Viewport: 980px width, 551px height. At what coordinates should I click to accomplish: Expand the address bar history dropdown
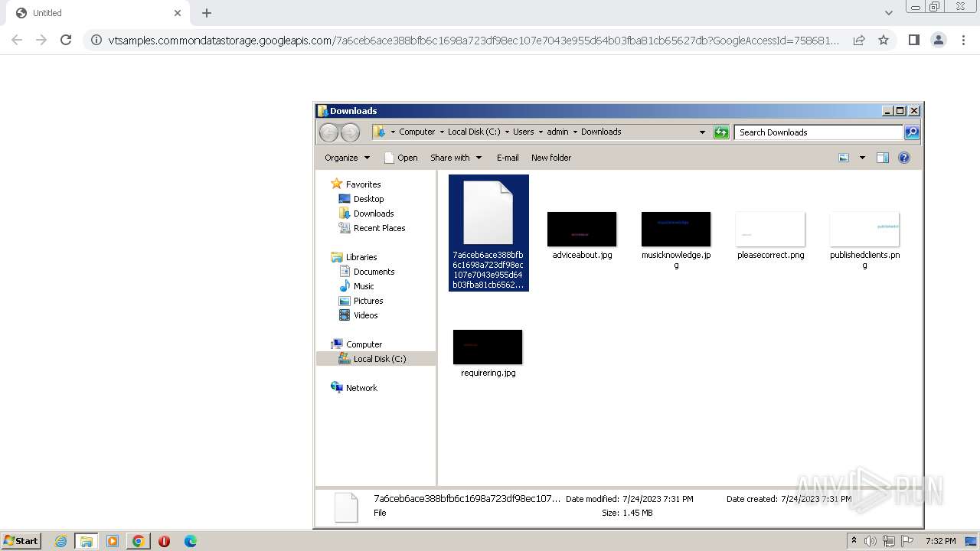coord(702,132)
